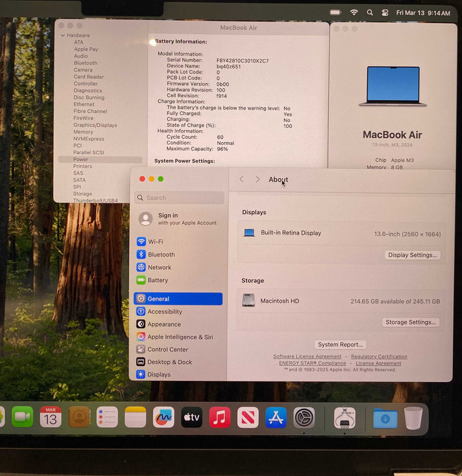Select Disc Burning in System Information sidebar
462x476 pixels.
coord(89,97)
